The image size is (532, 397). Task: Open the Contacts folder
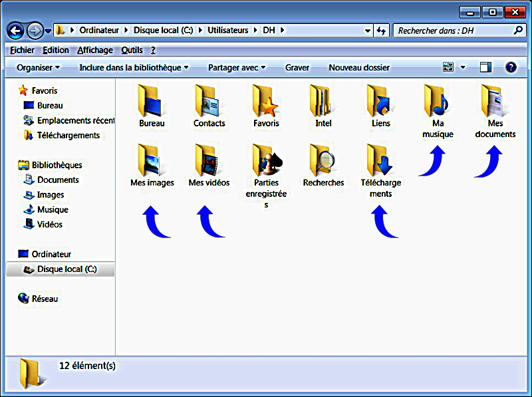pos(208,101)
